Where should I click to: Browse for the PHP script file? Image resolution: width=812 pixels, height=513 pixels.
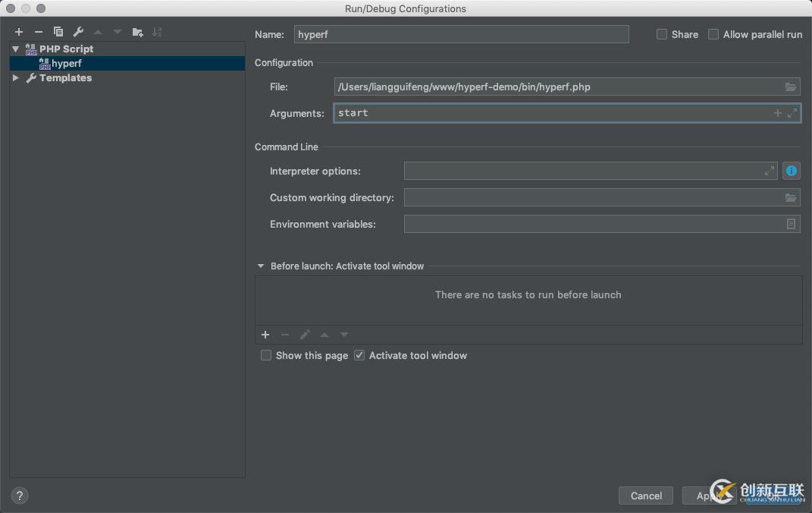click(791, 87)
